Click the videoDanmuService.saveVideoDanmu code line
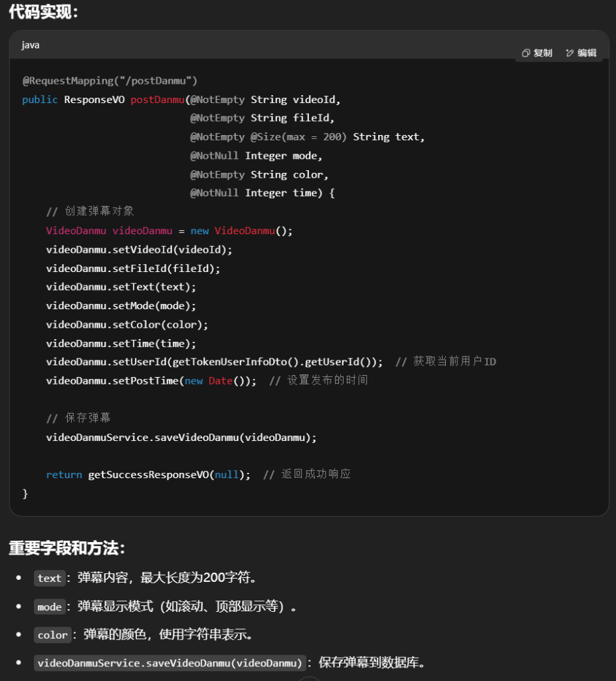Screen dimensions: 616x681 coord(181,437)
